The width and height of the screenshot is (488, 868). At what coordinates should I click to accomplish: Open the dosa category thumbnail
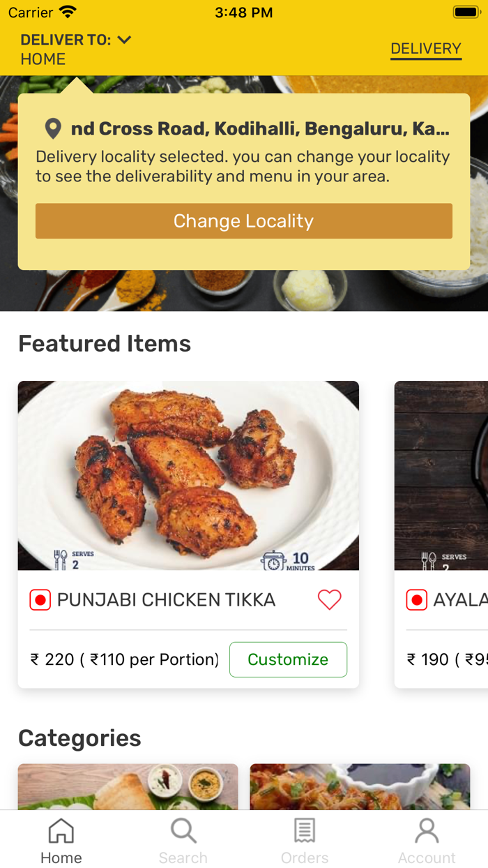(x=128, y=786)
